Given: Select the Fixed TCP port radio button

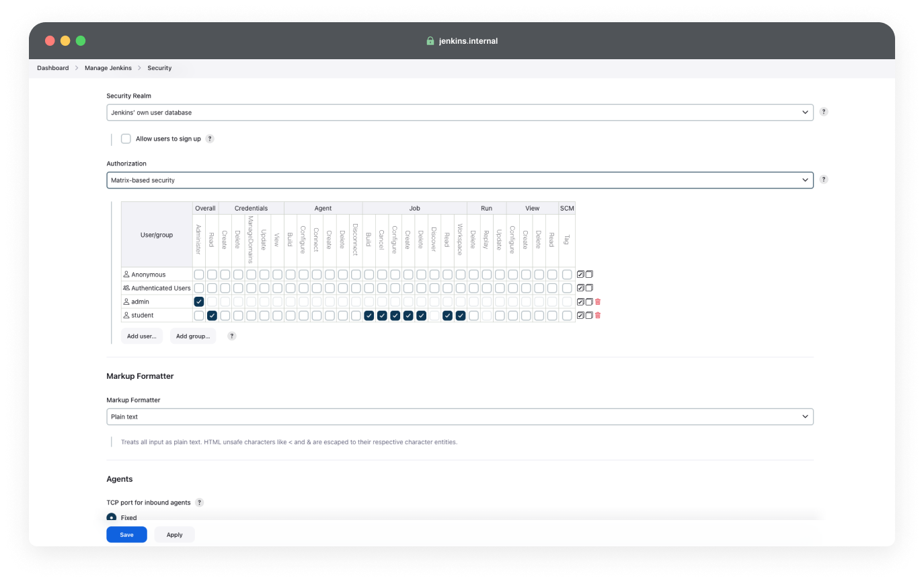Looking at the screenshot, I should pos(112,518).
